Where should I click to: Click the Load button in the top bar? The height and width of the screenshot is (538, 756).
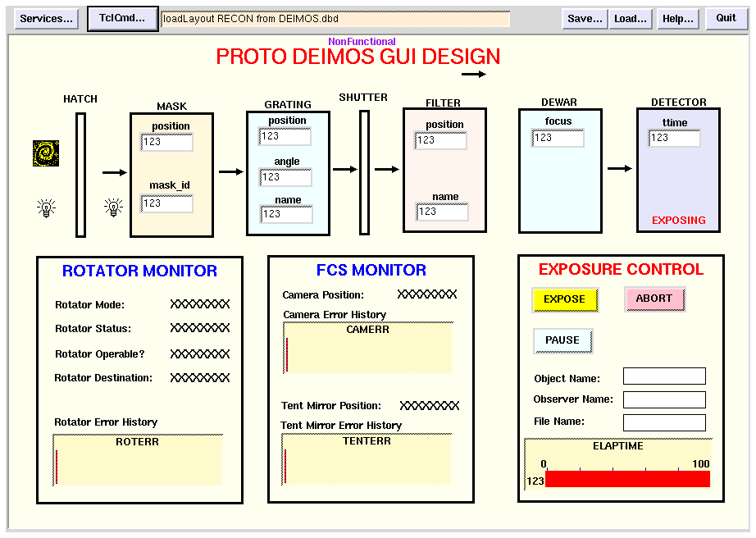click(x=630, y=19)
